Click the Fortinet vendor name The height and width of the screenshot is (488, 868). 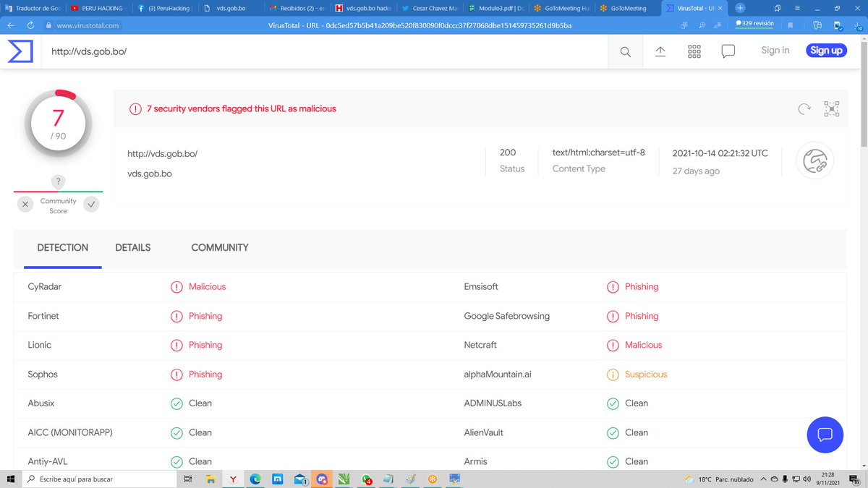44,316
